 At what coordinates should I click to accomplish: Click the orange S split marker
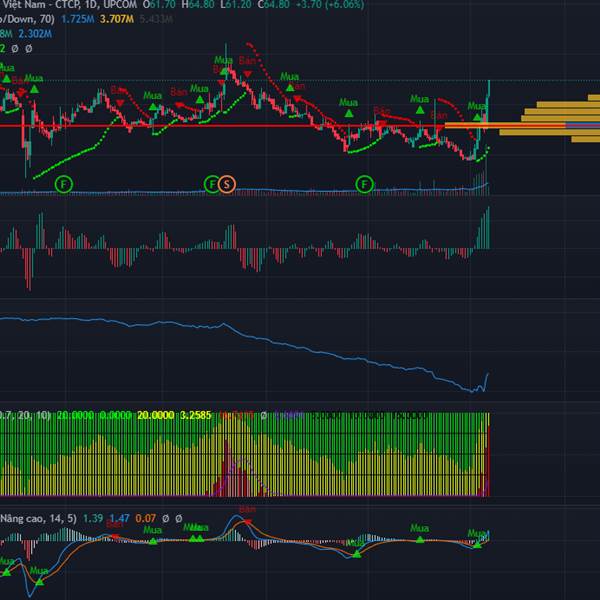tap(227, 183)
